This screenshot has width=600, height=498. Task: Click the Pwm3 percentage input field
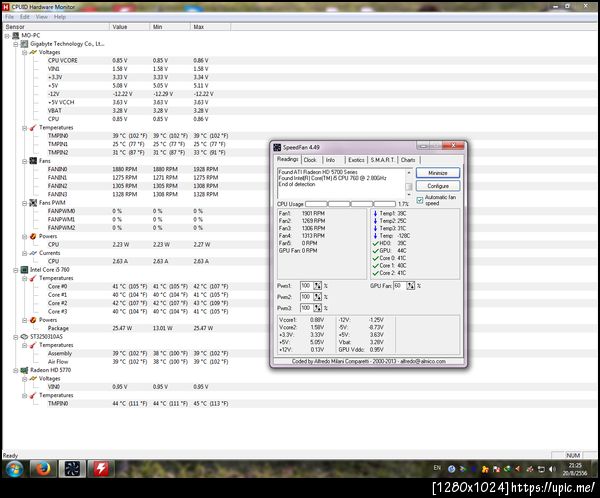click(x=307, y=308)
